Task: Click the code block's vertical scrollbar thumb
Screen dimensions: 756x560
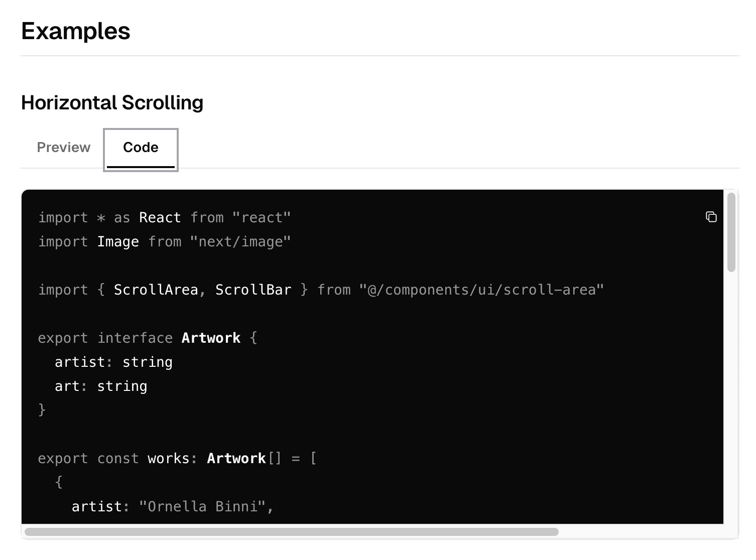Action: point(731,232)
